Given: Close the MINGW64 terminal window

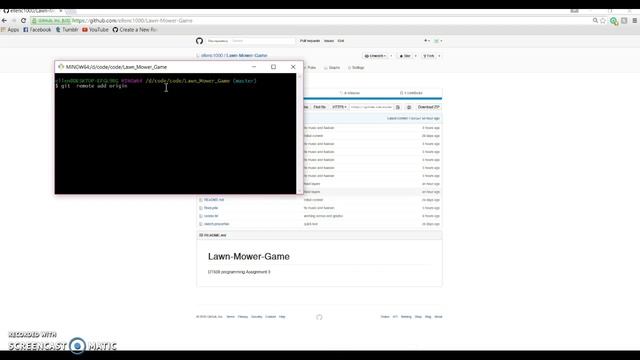Looking at the screenshot, I should (x=293, y=67).
